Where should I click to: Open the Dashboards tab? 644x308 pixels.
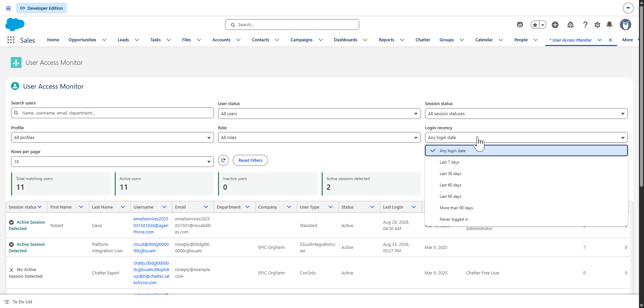click(345, 40)
